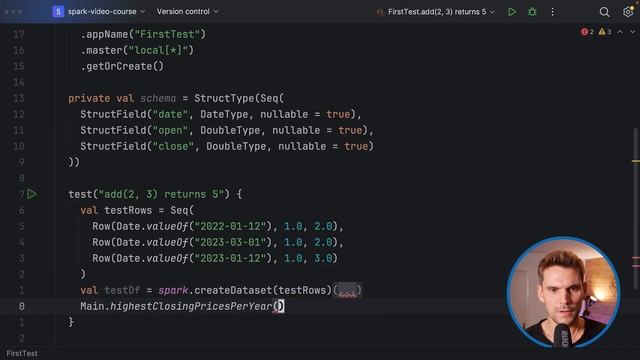
Task: Open Search Everywhere magnifier
Action: [604, 12]
